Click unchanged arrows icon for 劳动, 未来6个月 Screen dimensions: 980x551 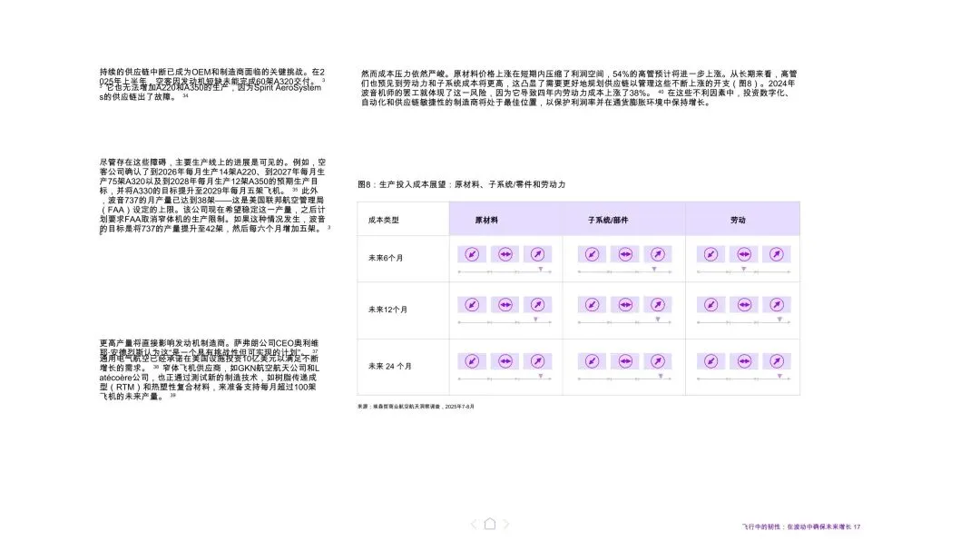[744, 254]
